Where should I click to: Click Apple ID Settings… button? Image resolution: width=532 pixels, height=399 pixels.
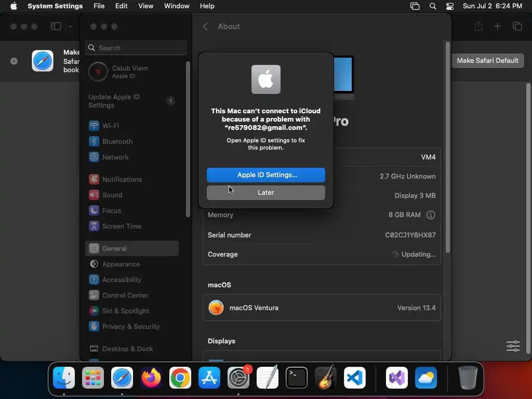266,175
